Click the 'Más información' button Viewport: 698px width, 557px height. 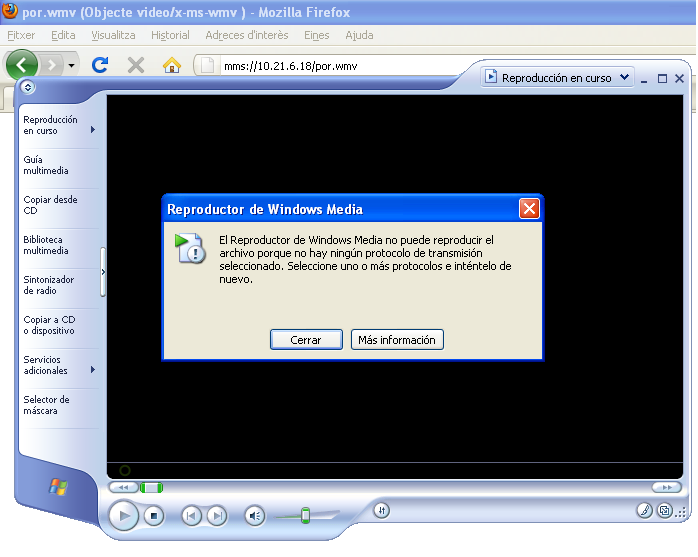coord(397,340)
